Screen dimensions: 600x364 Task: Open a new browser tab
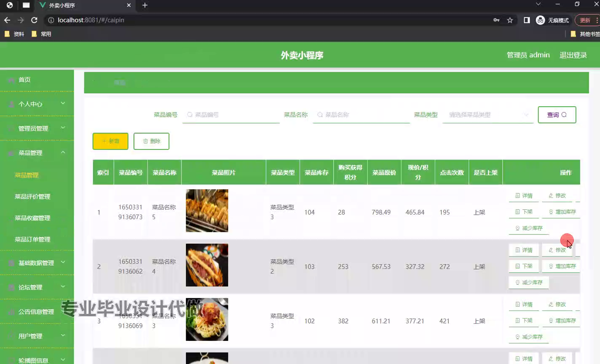(x=145, y=5)
